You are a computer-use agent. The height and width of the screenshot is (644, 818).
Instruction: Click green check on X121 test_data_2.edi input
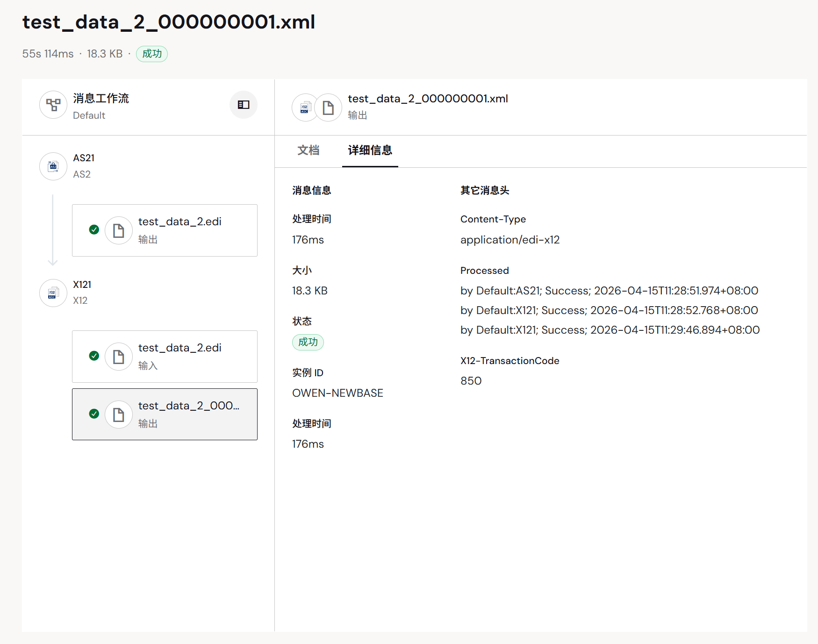pos(94,356)
